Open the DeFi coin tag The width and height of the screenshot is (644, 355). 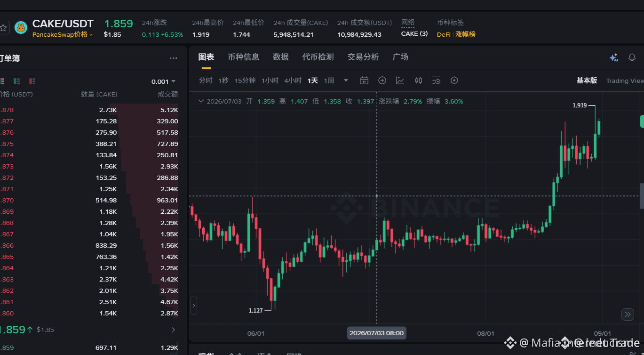click(x=444, y=34)
